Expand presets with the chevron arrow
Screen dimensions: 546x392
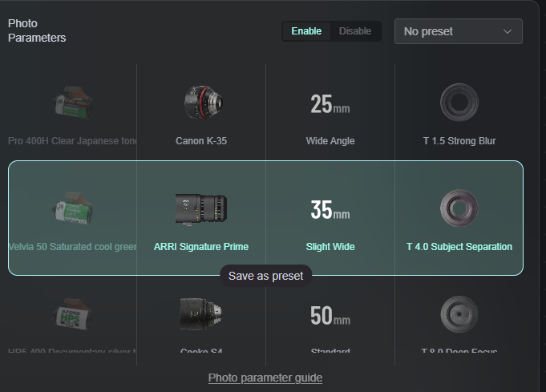click(x=508, y=32)
